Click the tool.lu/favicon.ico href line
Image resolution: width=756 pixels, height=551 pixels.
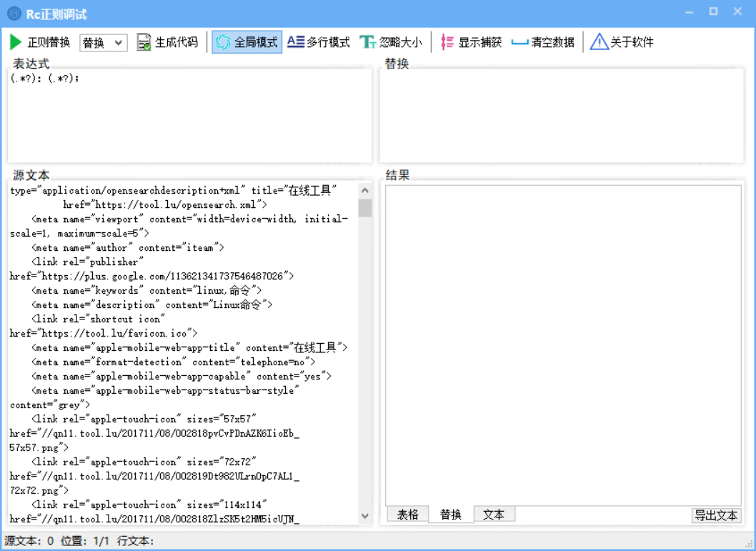[x=103, y=334]
